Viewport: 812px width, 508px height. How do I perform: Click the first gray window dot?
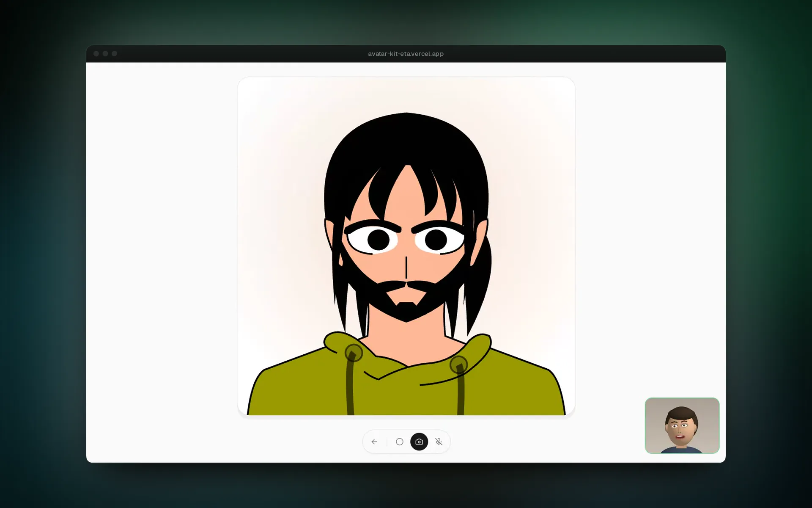(96, 54)
